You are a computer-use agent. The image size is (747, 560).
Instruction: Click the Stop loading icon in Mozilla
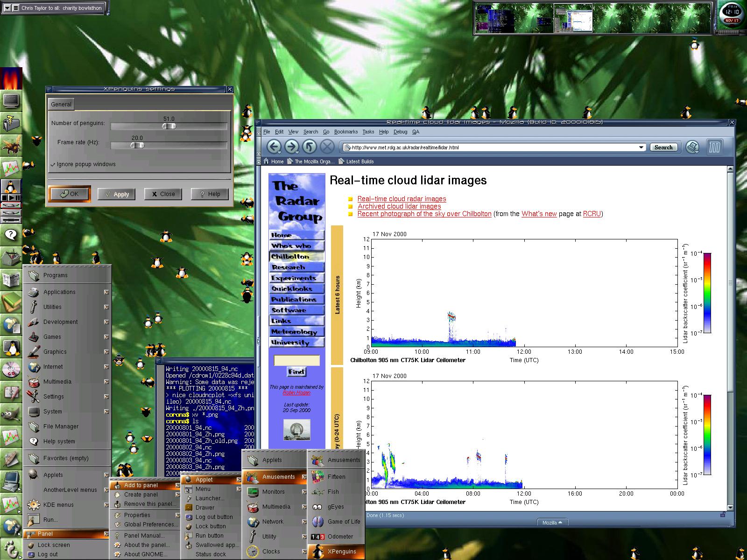[327, 147]
